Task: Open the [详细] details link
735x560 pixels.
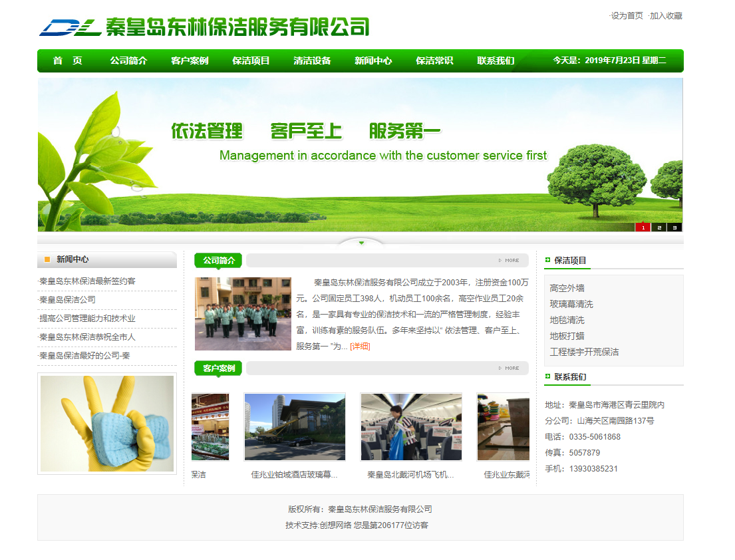Action: pyautogui.click(x=360, y=347)
